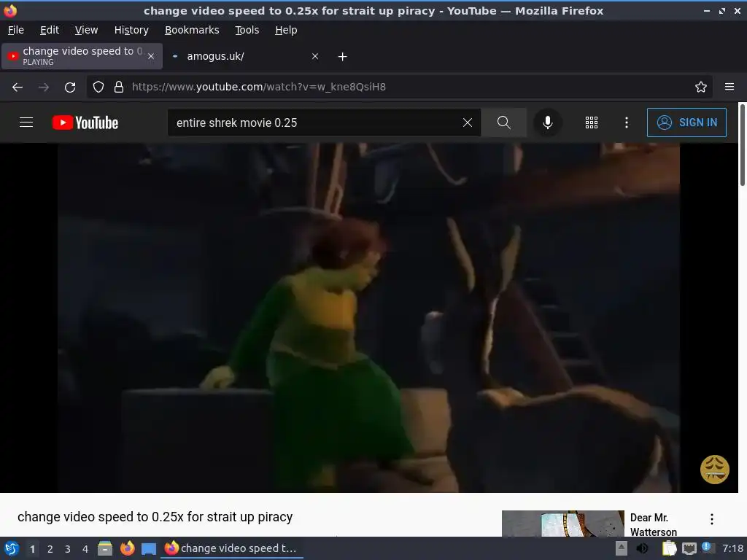Run the YouTube search

(504, 122)
